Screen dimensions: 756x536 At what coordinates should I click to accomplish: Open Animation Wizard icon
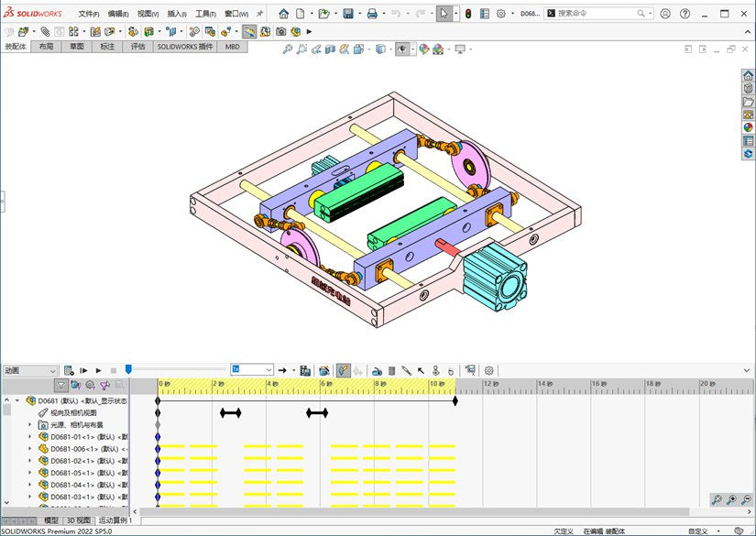(x=324, y=370)
